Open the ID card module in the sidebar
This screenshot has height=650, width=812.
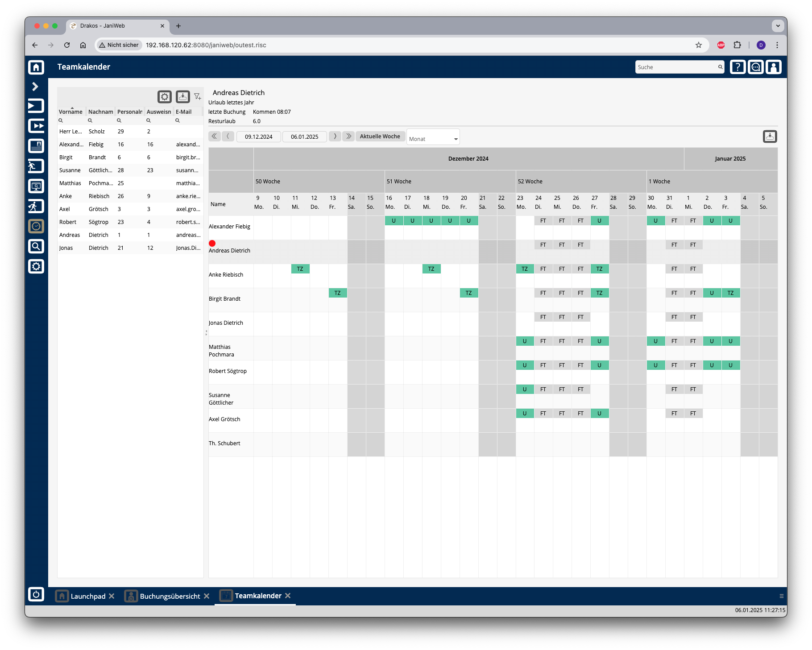(36, 146)
